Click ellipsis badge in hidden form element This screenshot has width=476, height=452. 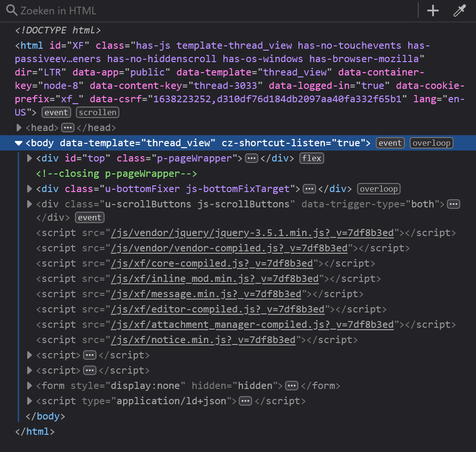pyautogui.click(x=292, y=386)
